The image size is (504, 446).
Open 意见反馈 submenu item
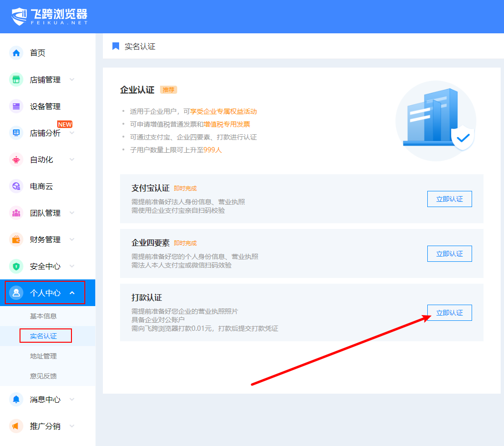[43, 376]
